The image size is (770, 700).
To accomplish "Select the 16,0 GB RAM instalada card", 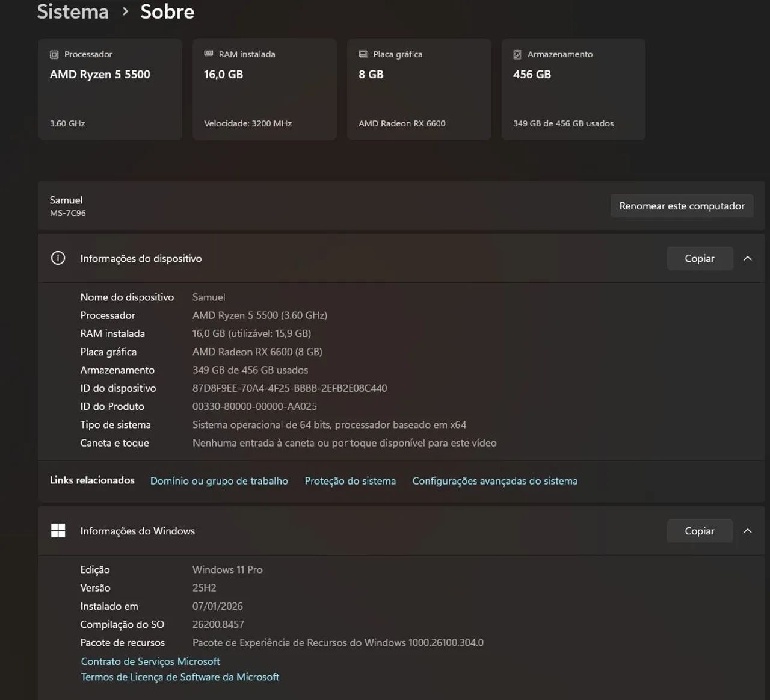I will click(x=265, y=89).
